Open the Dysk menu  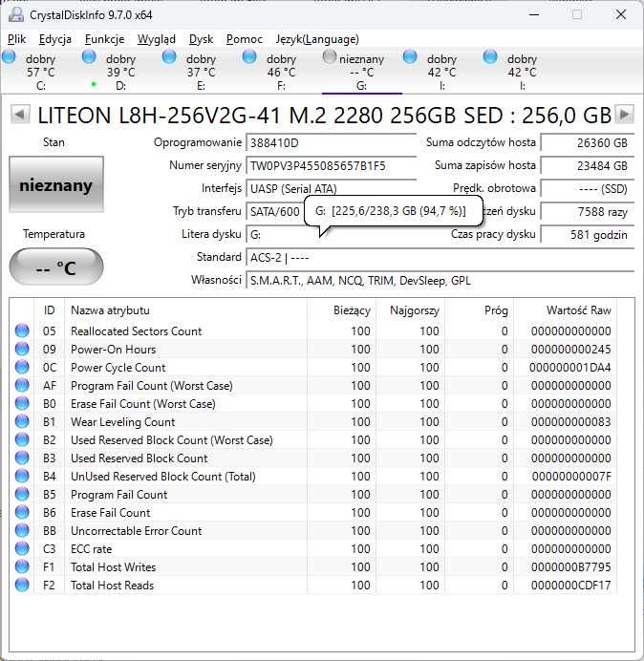(202, 39)
